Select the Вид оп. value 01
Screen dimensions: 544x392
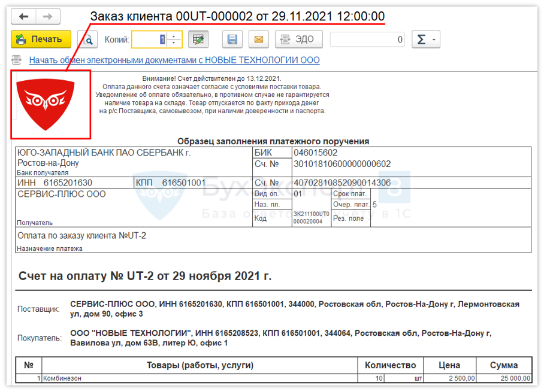point(298,194)
